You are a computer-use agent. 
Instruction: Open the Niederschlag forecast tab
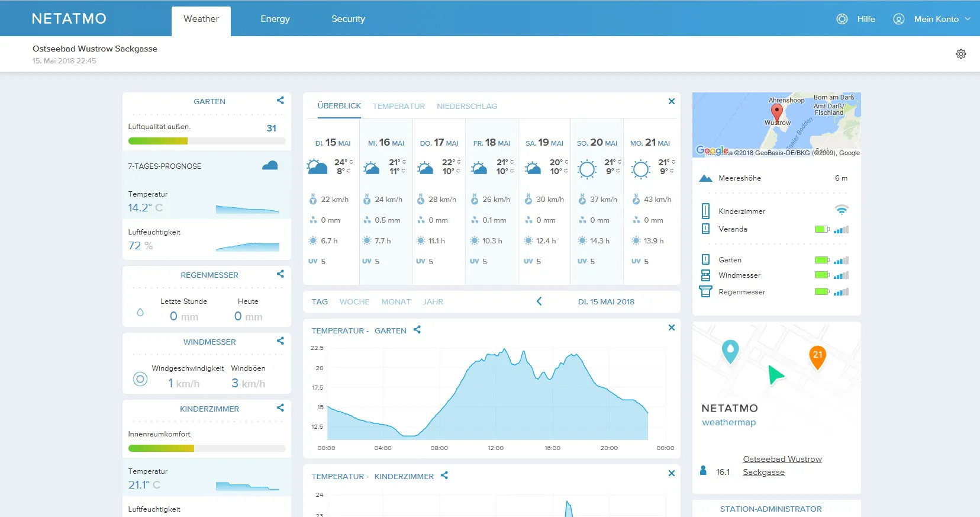pyautogui.click(x=466, y=107)
